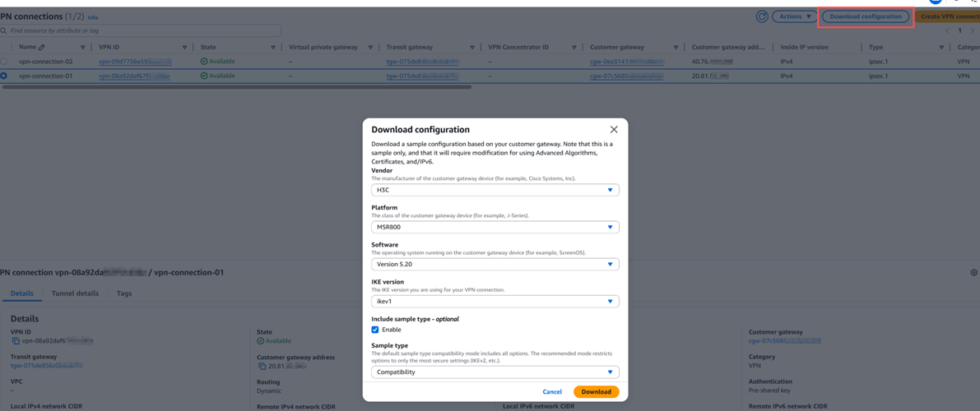Switch to the Tunnel details tab
Image resolution: width=980 pixels, height=411 pixels.
pos(75,293)
